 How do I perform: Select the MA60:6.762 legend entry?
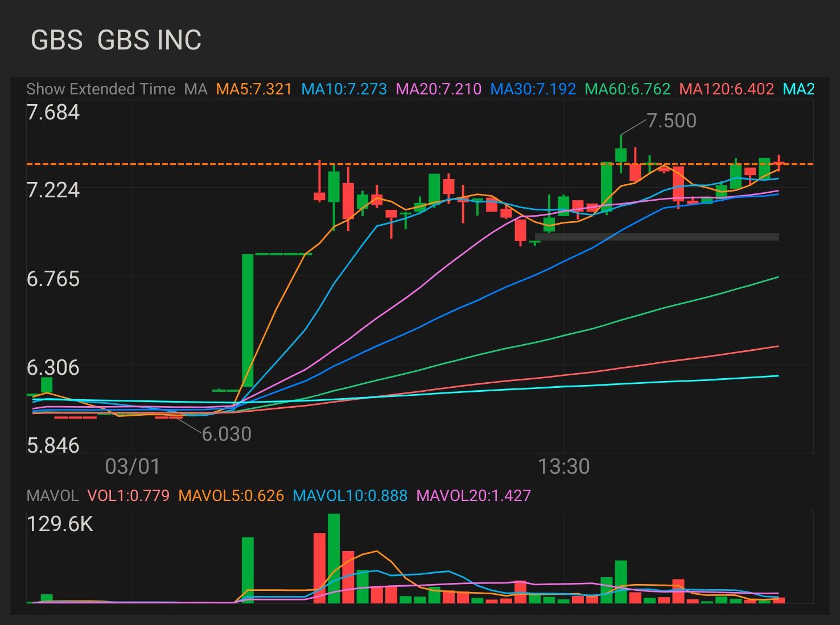[x=627, y=89]
